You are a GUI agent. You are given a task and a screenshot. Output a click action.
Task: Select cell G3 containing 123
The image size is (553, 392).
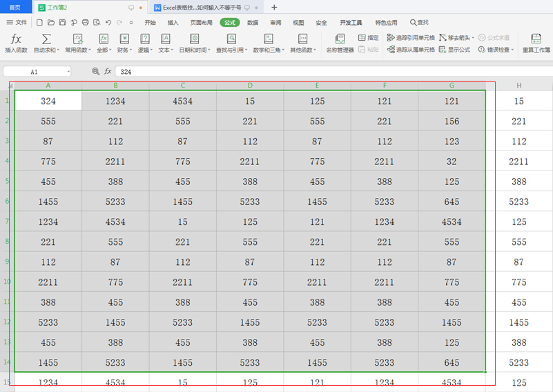click(x=452, y=141)
